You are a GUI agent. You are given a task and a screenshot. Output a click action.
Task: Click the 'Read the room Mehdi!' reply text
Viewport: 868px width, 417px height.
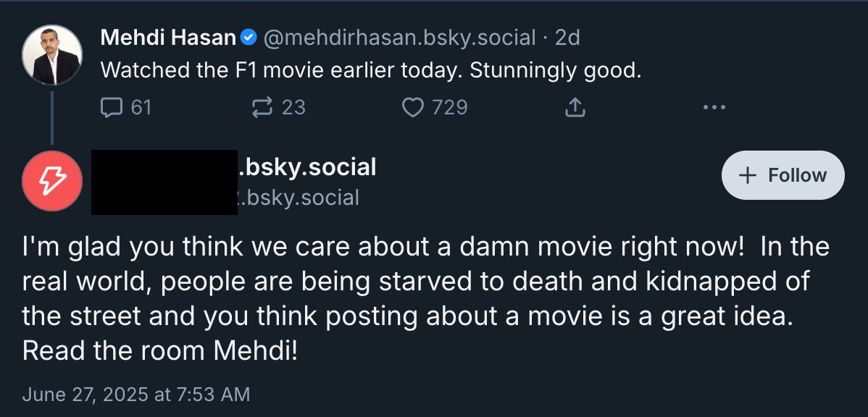(x=159, y=350)
